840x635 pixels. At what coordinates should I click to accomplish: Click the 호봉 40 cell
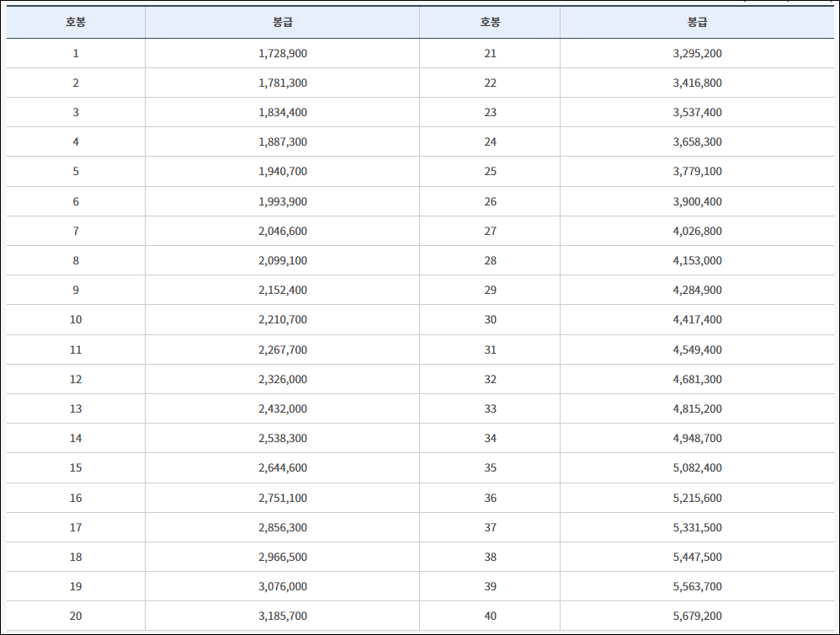(x=490, y=616)
